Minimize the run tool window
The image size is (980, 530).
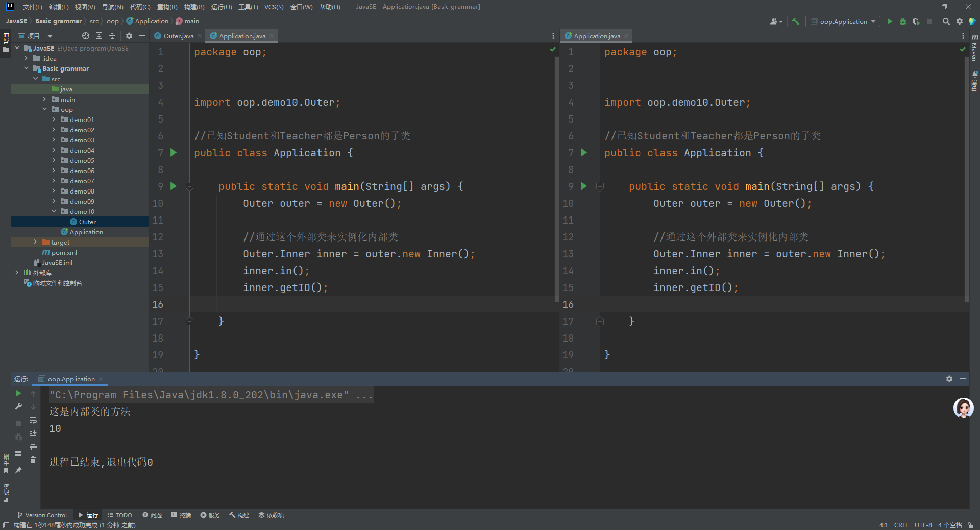[963, 379]
